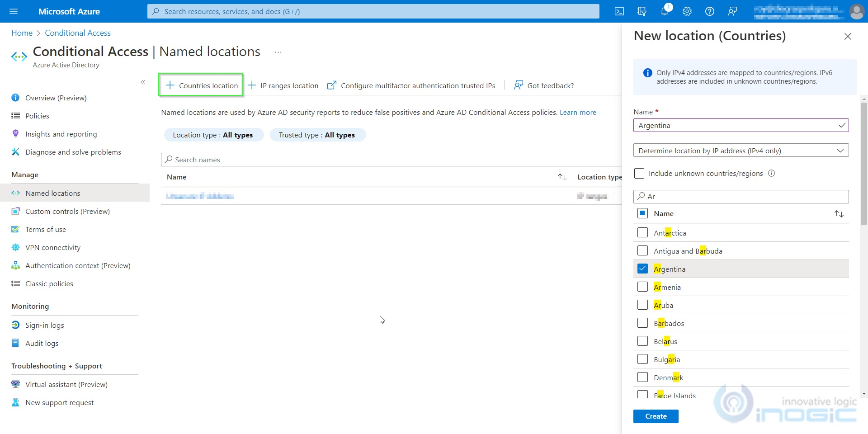The width and height of the screenshot is (868, 434).
Task: Open the Learn more link
Action: click(x=578, y=112)
